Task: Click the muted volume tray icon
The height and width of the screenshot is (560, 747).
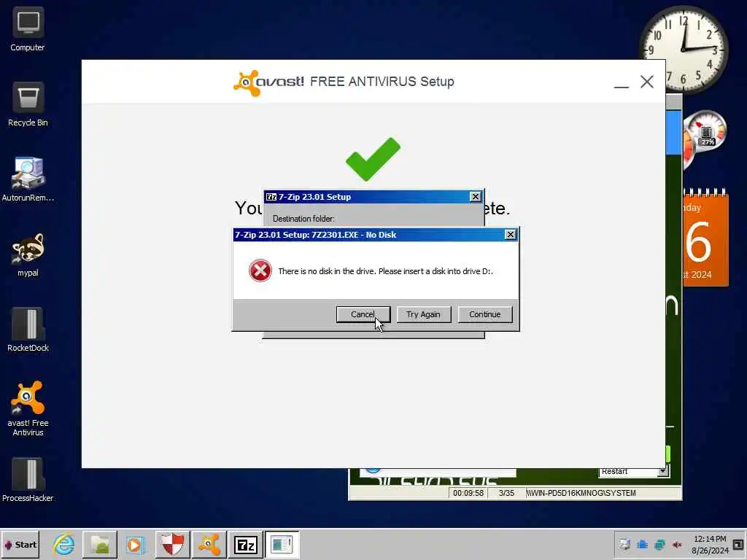Action: 677,545
